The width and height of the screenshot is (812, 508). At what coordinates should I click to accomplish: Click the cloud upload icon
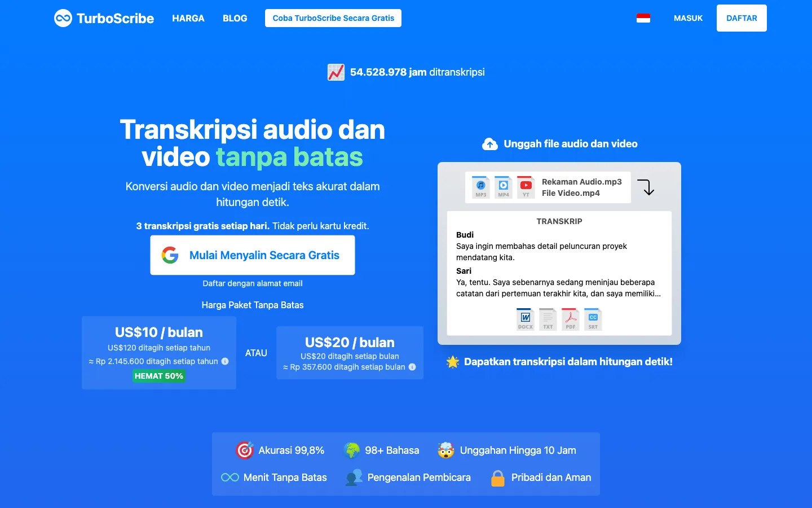point(490,144)
